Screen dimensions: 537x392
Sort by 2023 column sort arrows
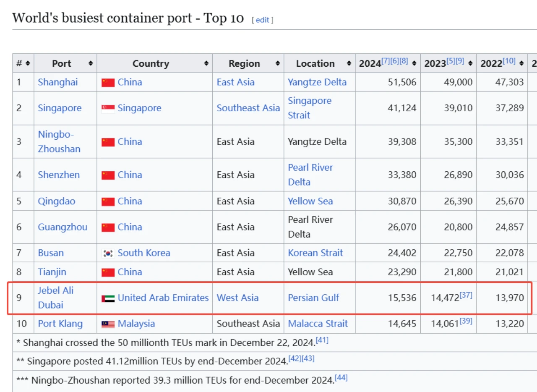pos(470,64)
